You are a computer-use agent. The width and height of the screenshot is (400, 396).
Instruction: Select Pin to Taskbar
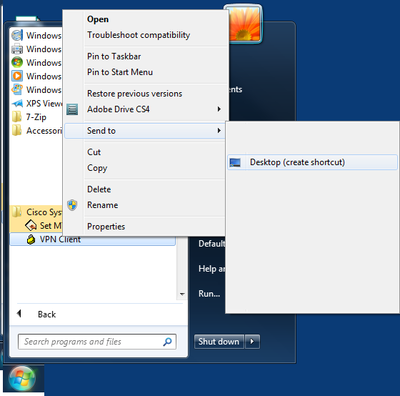pyautogui.click(x=114, y=56)
